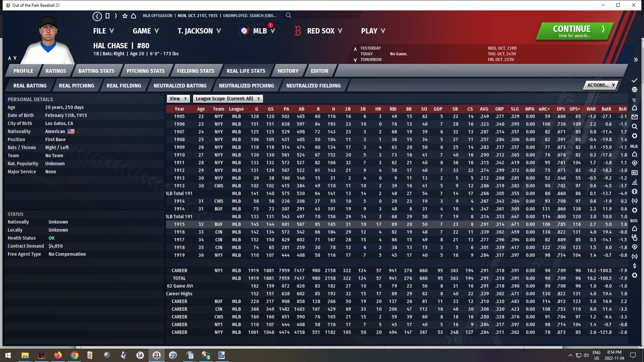Click the checkmark icon in the right sidebar
The height and width of the screenshot is (362, 644).
coord(634,80)
